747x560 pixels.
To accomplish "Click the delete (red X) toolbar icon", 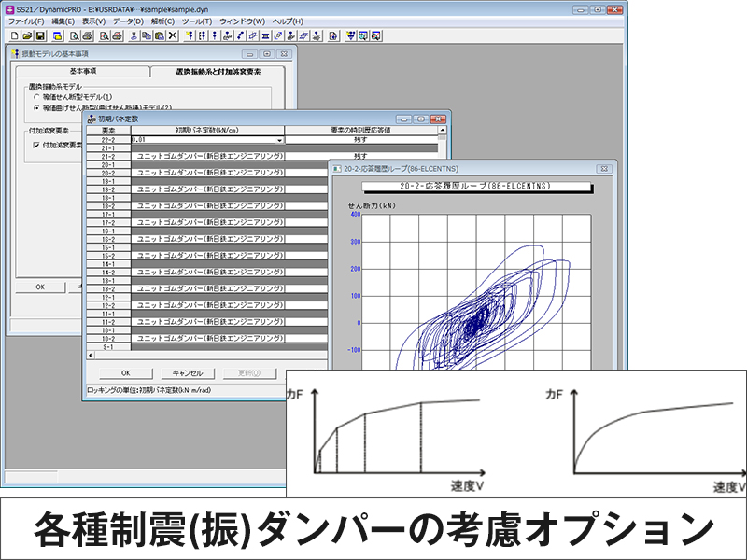I will pos(172,35).
